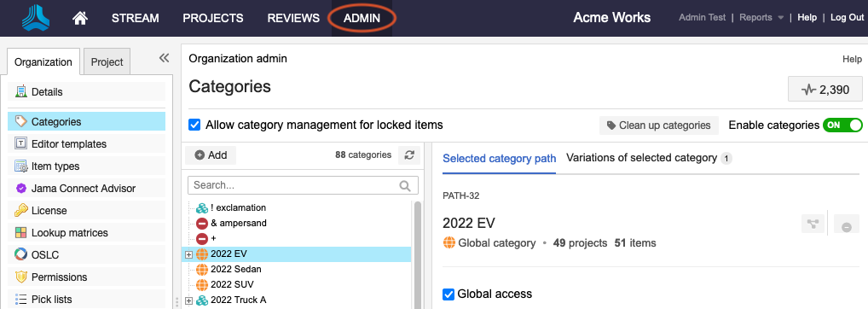Viewport: 868px width, 309px height.
Task: Click the Editor templates icon
Action: 21,144
